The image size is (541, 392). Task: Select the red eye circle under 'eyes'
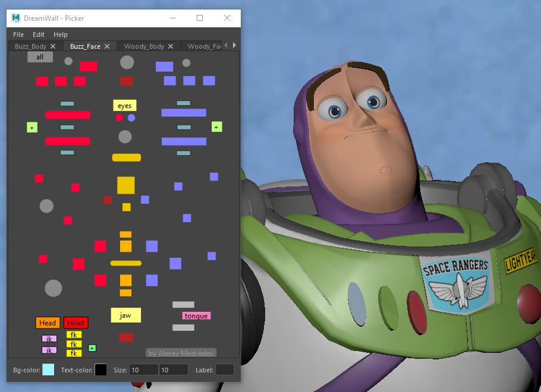[119, 118]
